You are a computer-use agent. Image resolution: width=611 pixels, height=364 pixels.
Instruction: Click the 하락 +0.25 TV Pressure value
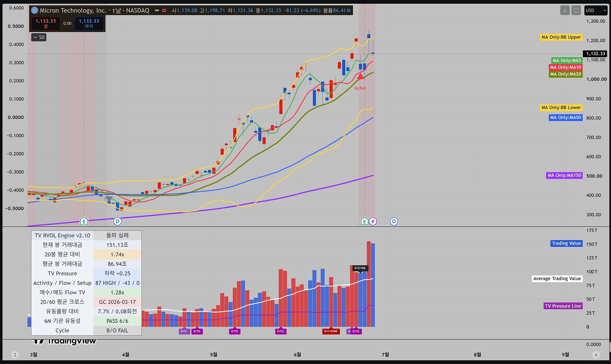pos(117,273)
